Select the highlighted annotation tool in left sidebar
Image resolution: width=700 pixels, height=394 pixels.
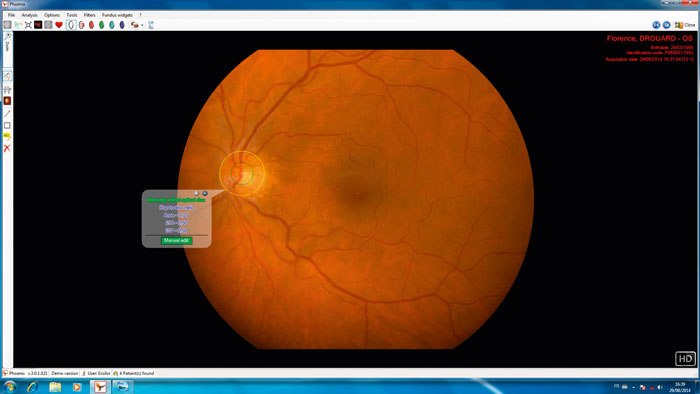(7, 76)
